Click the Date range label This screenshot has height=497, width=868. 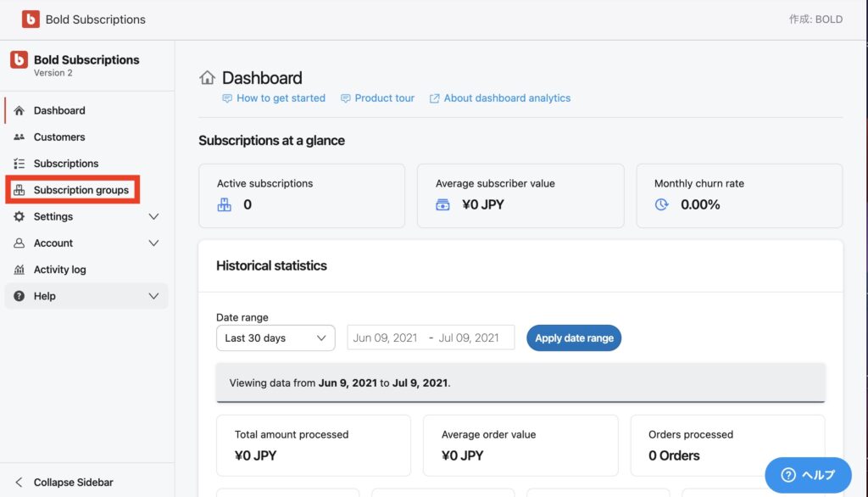(242, 317)
